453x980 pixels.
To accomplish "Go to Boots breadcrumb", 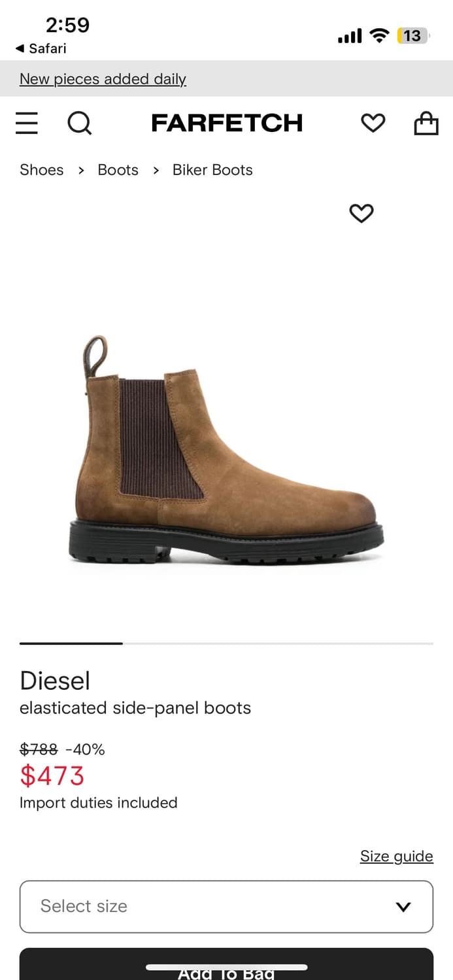I will [118, 170].
